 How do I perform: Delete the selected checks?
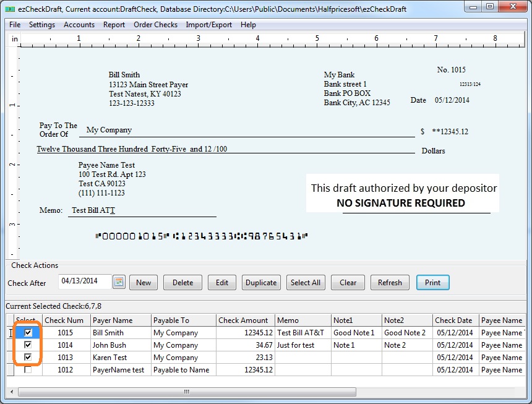(x=182, y=282)
